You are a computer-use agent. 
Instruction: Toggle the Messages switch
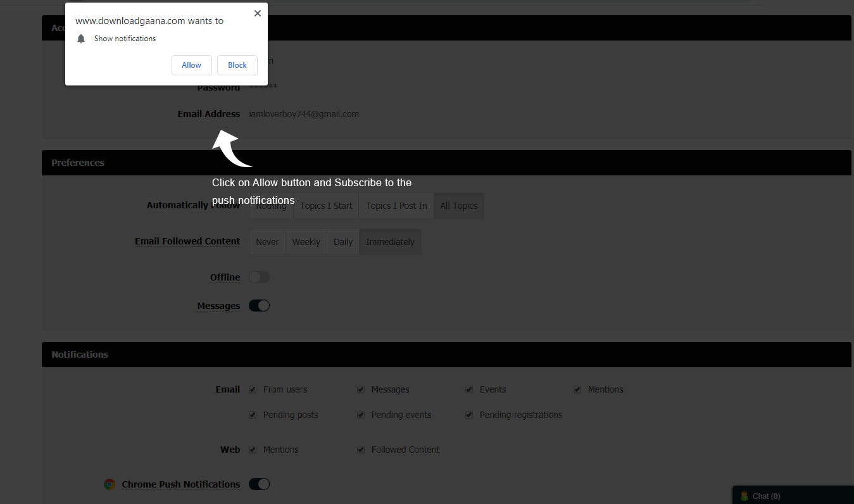[259, 306]
